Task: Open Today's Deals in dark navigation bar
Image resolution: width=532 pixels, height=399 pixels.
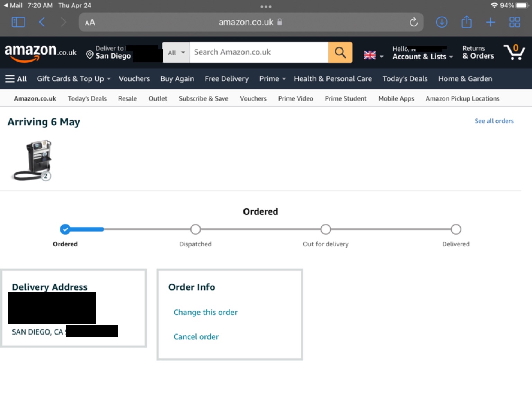Action: [405, 79]
